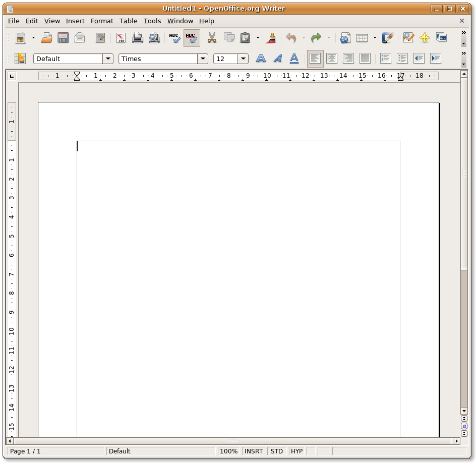Expand the standard toolbar overflow chevron
This screenshot has width=476, height=463.
(463, 32)
